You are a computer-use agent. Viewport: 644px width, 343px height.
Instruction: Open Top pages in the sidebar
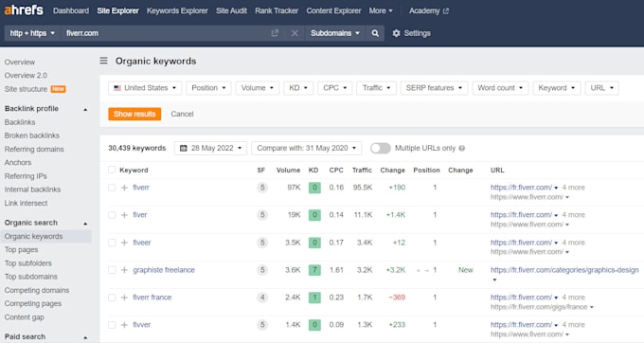click(x=21, y=249)
